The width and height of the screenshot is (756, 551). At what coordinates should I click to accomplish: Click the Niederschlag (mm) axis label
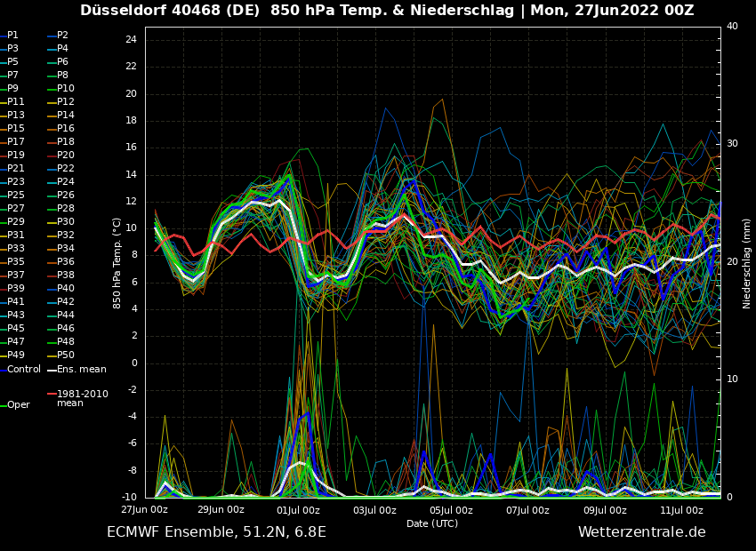pyautogui.click(x=747, y=263)
